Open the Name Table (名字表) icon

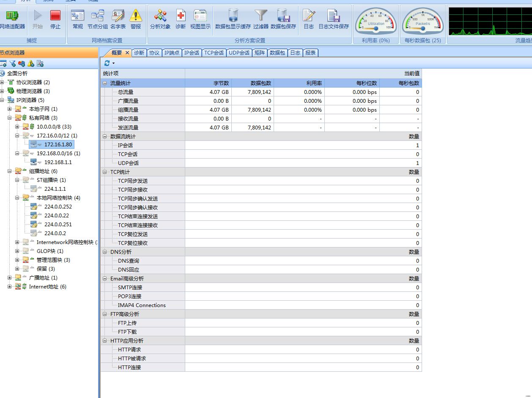(118, 19)
